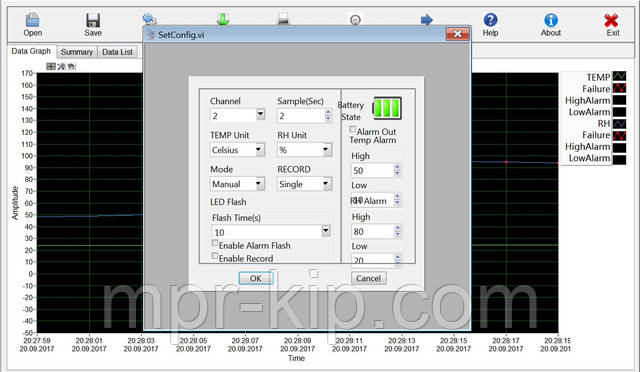Click the About info icon

coord(551,20)
